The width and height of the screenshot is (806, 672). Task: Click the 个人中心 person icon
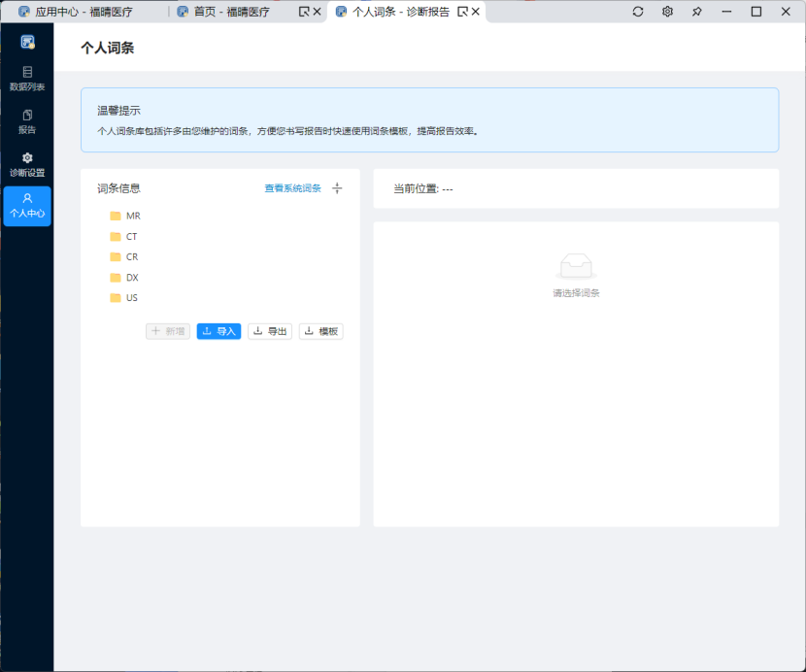[27, 206]
